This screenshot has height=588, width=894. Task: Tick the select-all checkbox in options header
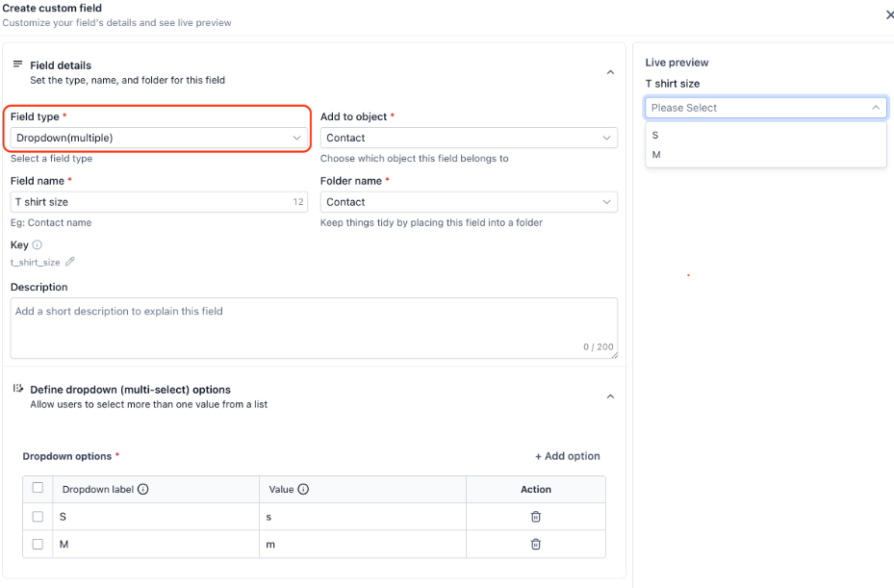click(x=38, y=488)
